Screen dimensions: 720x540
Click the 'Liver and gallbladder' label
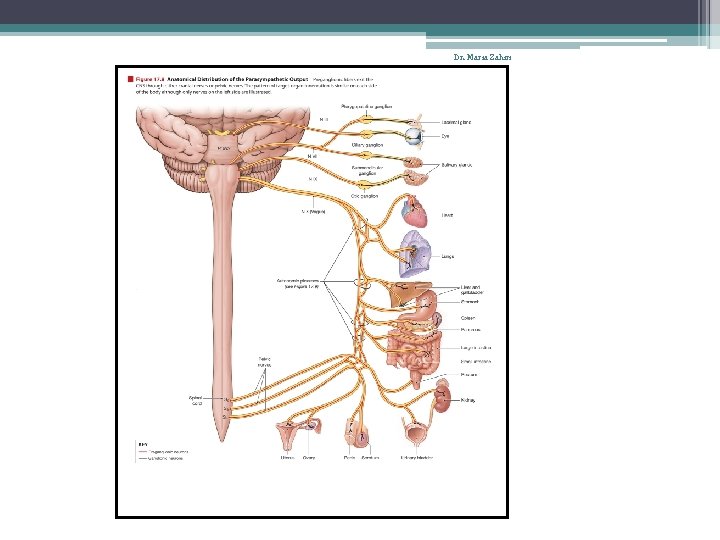pos(472,289)
